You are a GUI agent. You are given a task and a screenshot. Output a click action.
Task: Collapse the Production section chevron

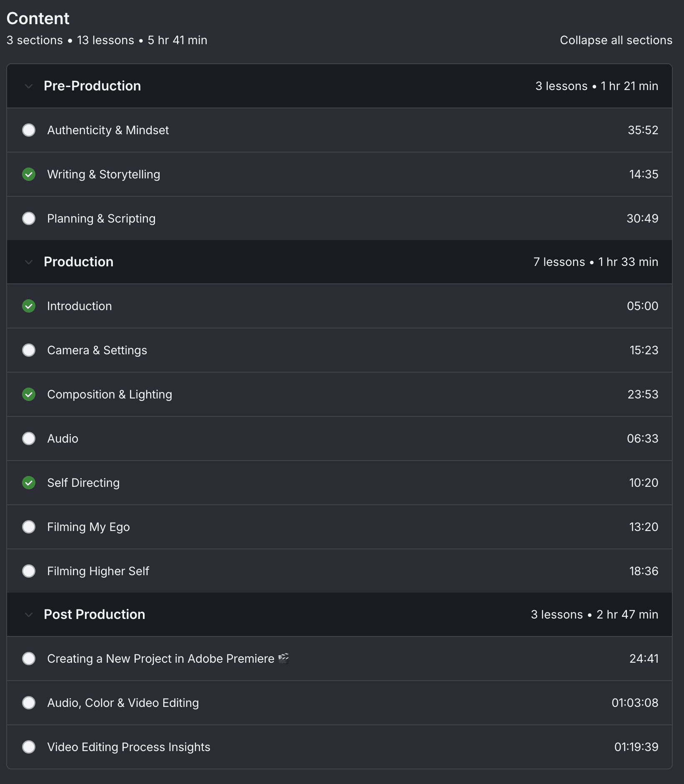pyautogui.click(x=29, y=262)
